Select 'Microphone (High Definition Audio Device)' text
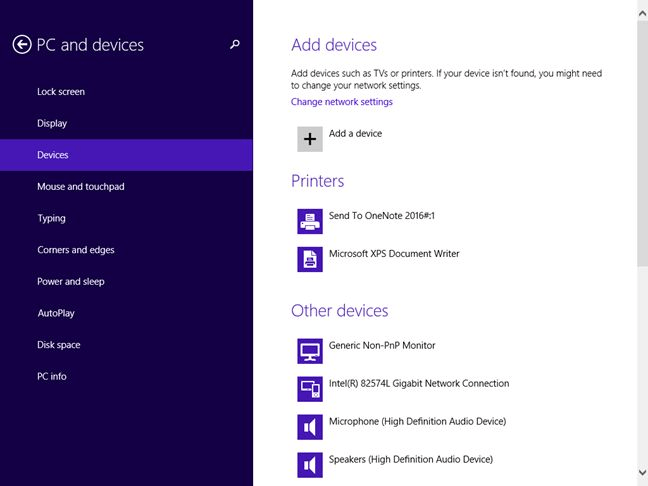648x486 pixels. pyautogui.click(x=417, y=422)
